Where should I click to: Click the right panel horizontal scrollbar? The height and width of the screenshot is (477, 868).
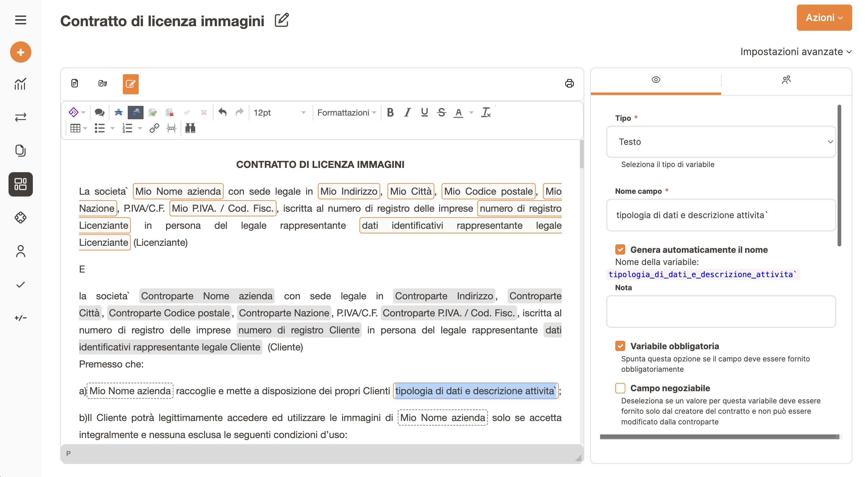tap(719, 437)
